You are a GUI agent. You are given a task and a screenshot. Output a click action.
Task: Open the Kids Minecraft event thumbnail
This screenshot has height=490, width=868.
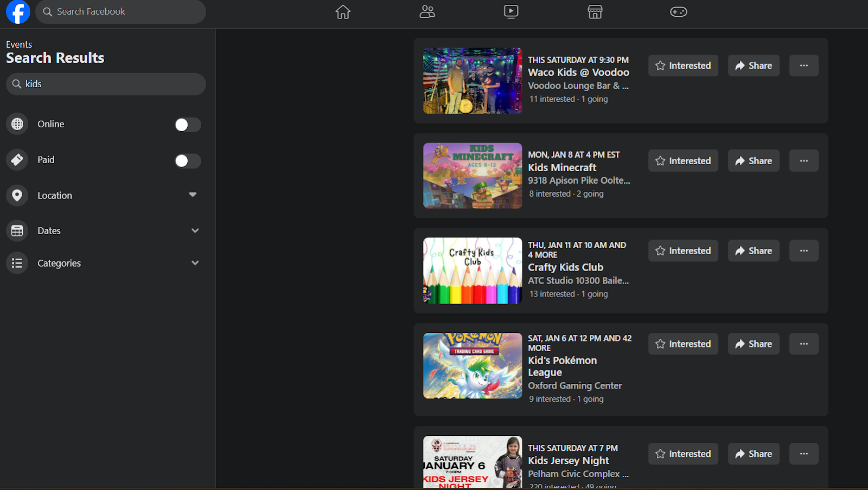(x=473, y=176)
